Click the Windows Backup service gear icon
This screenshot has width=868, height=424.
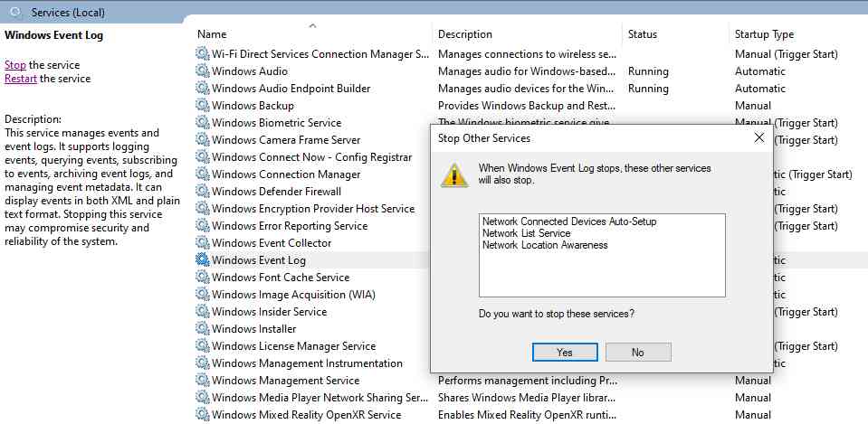click(203, 106)
